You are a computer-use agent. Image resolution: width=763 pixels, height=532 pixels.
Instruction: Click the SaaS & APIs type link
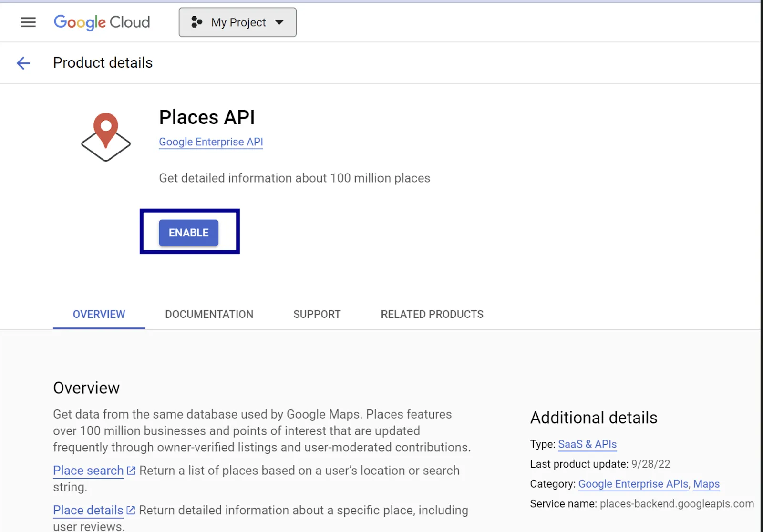click(587, 444)
